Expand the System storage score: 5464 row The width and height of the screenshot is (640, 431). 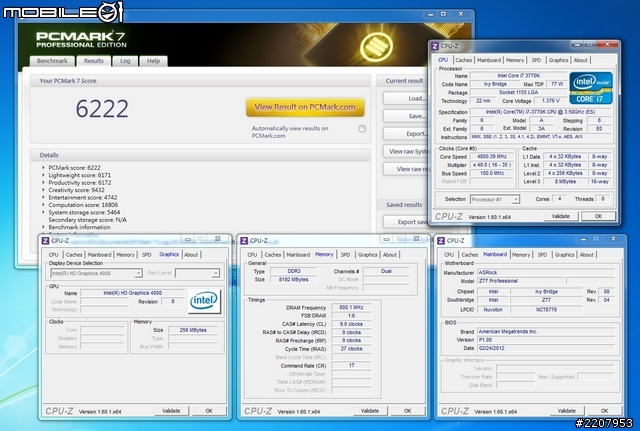click(x=43, y=212)
